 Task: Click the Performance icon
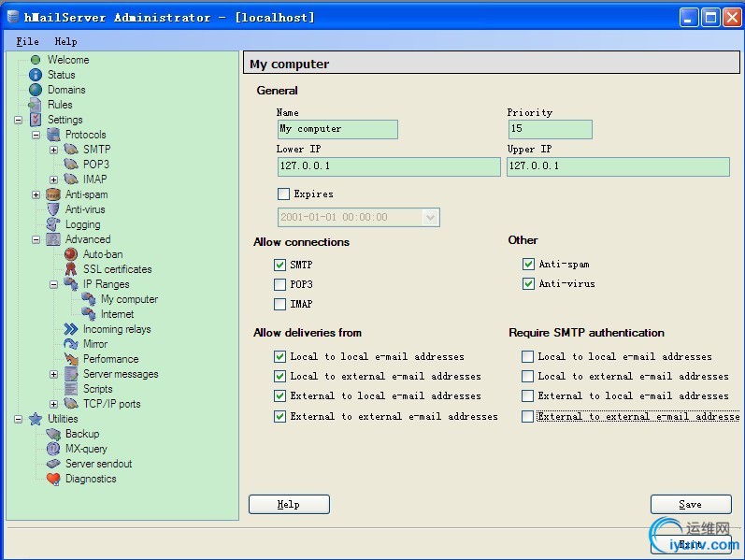[71, 359]
